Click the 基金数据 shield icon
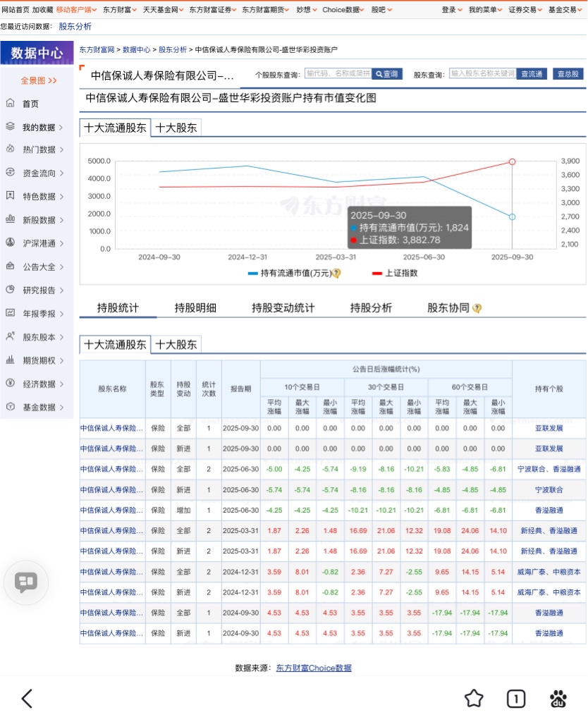The image size is (588, 722). tap(10, 407)
